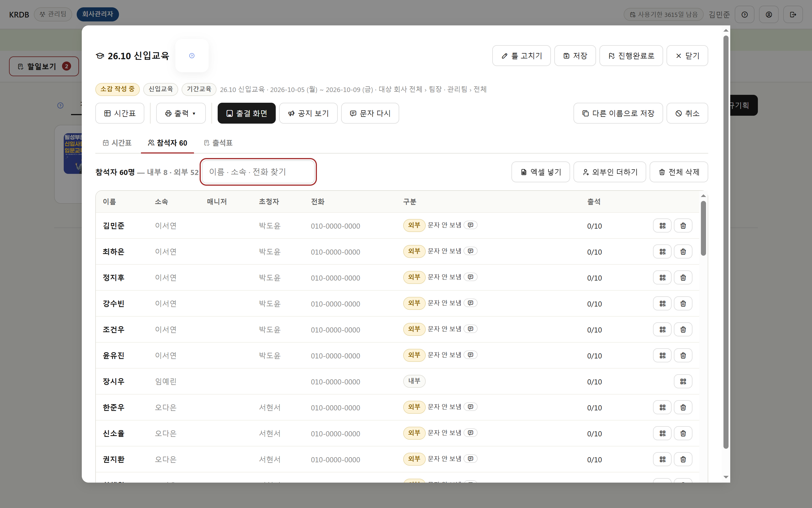
Task: Click trash icon in 권지환 row
Action: 683,459
